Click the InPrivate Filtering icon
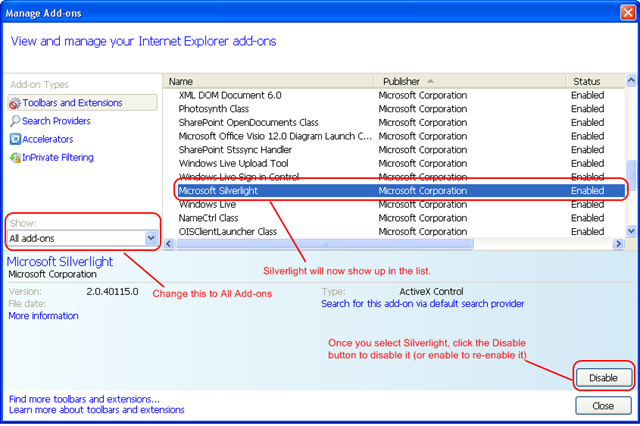This screenshot has height=426, width=640. click(14, 157)
